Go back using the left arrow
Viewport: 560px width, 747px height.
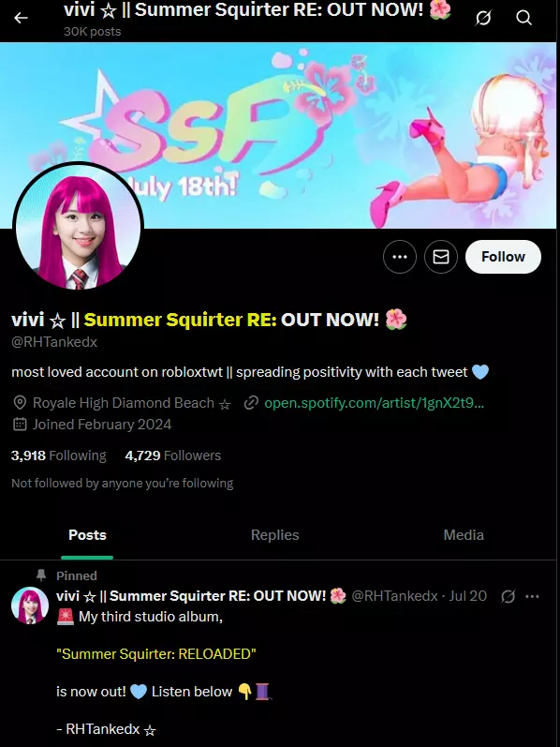click(21, 18)
